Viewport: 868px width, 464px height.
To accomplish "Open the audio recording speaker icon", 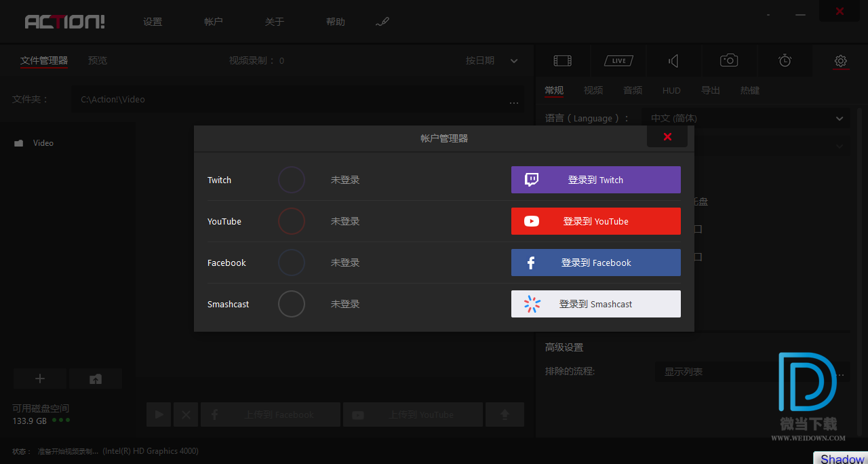I will (673, 61).
